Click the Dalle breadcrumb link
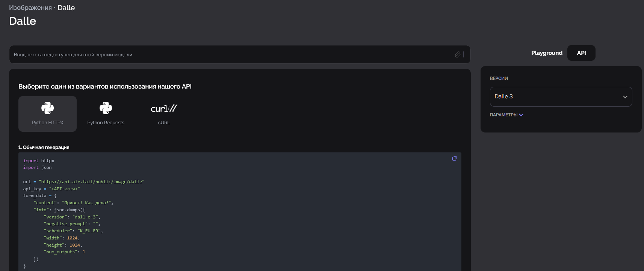This screenshot has height=271, width=644. 66,8
